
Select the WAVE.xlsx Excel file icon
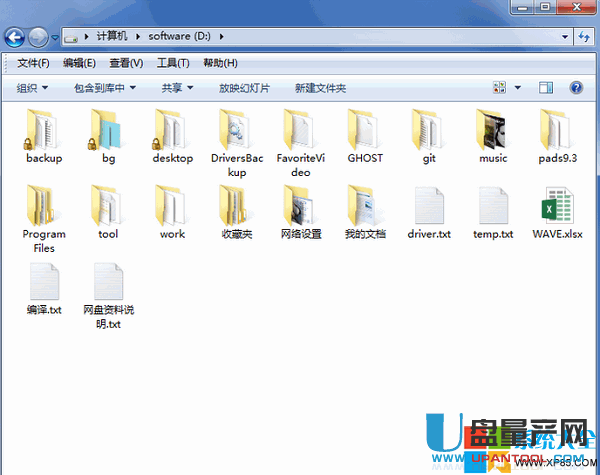[x=558, y=206]
